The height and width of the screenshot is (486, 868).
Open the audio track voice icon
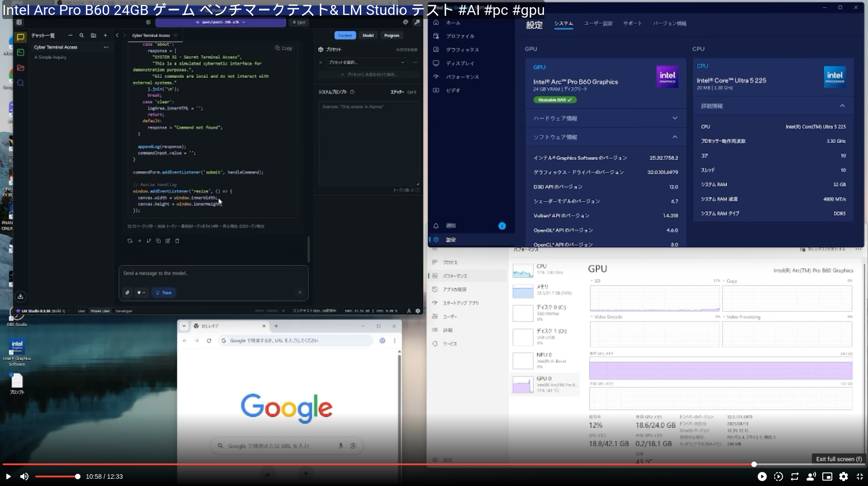click(x=811, y=477)
